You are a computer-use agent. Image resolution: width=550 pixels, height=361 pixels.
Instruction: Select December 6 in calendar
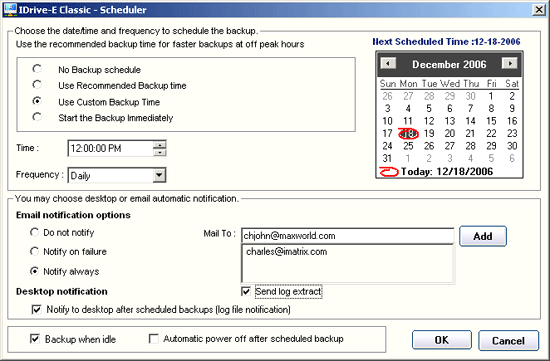click(x=450, y=108)
